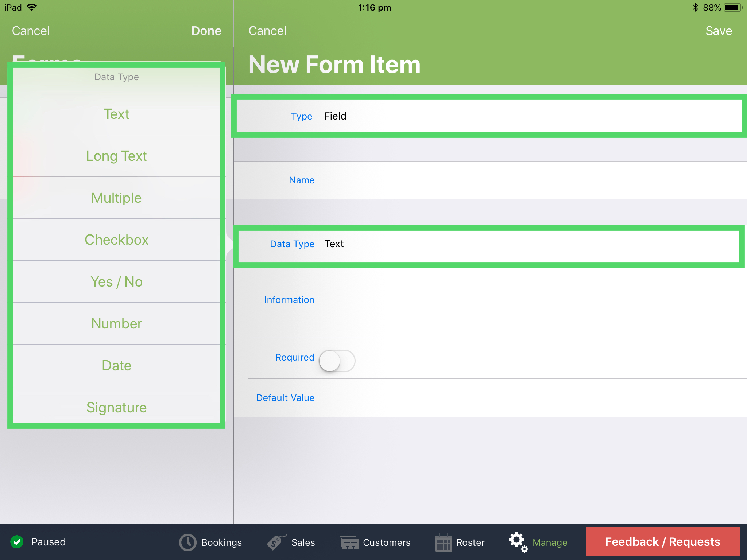Enable the Required switch
The height and width of the screenshot is (560, 747).
[x=336, y=361]
